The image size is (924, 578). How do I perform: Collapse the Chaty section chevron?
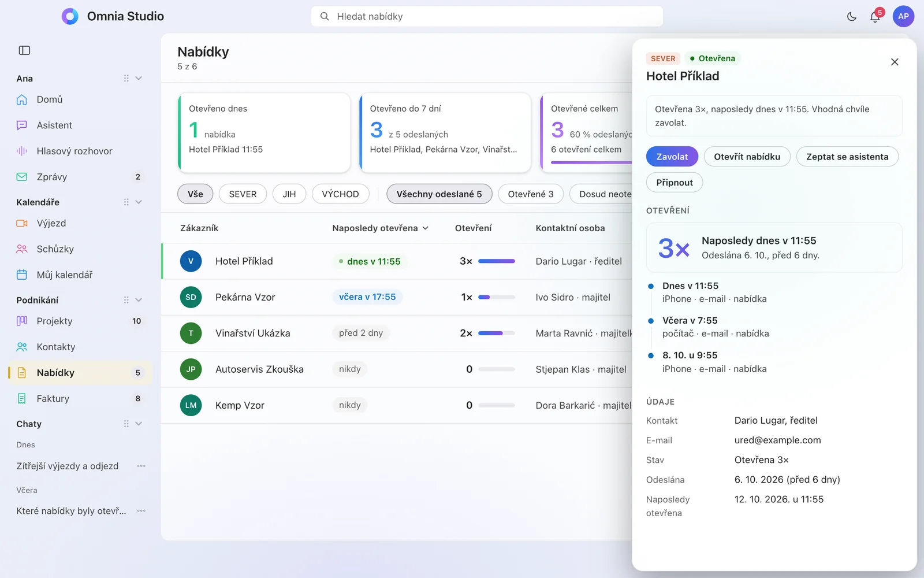point(139,424)
